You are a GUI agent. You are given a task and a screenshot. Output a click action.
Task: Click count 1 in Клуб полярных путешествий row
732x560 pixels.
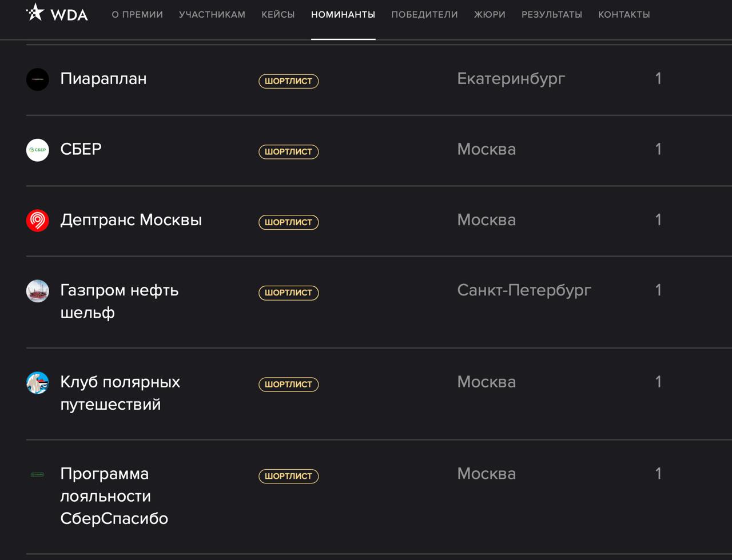pyautogui.click(x=658, y=382)
